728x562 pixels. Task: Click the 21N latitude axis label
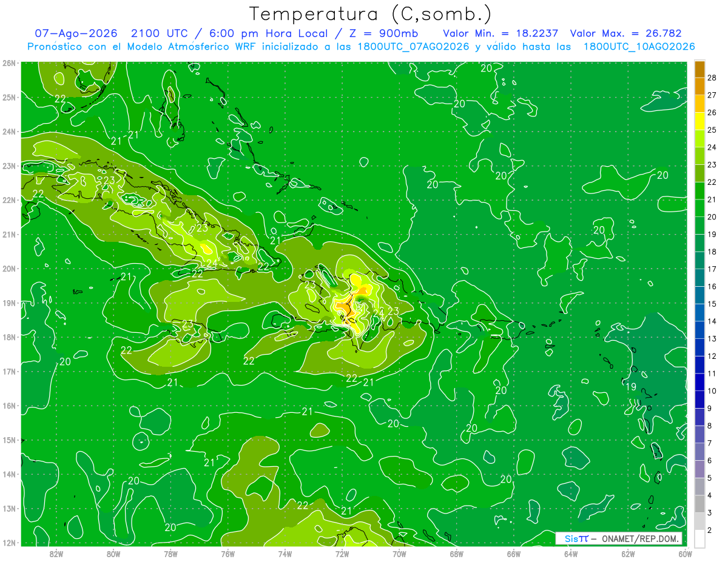(x=8, y=234)
